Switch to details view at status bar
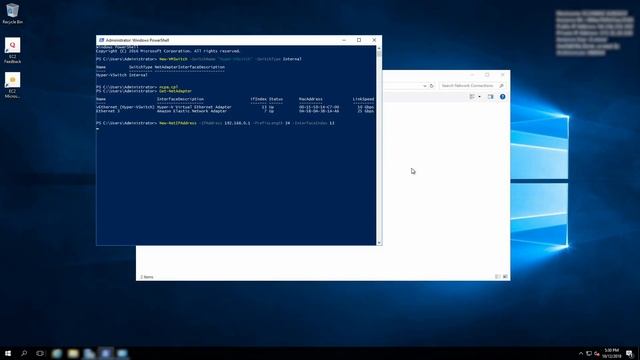Viewport: 640px width, 360px height. [x=498, y=277]
